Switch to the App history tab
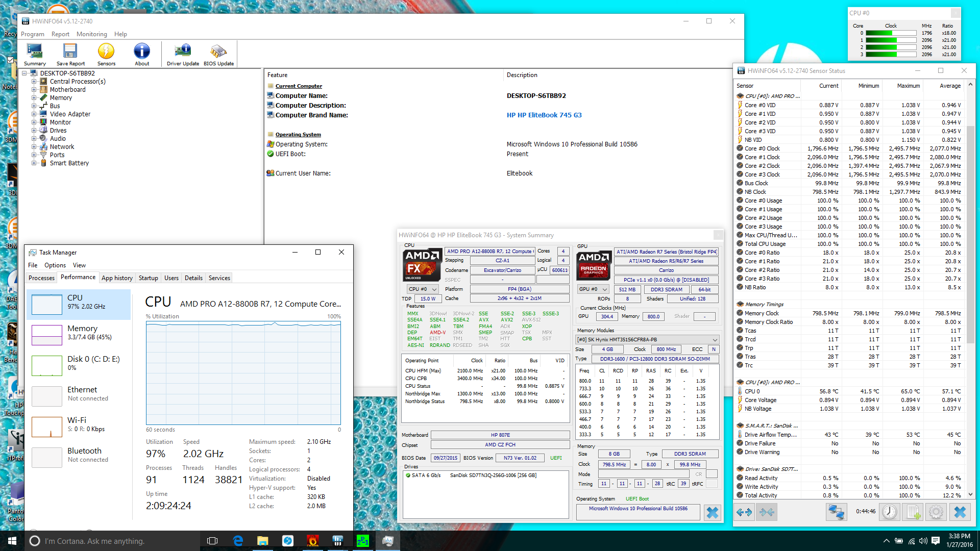Viewport: 980px width, 551px height. pos(117,278)
